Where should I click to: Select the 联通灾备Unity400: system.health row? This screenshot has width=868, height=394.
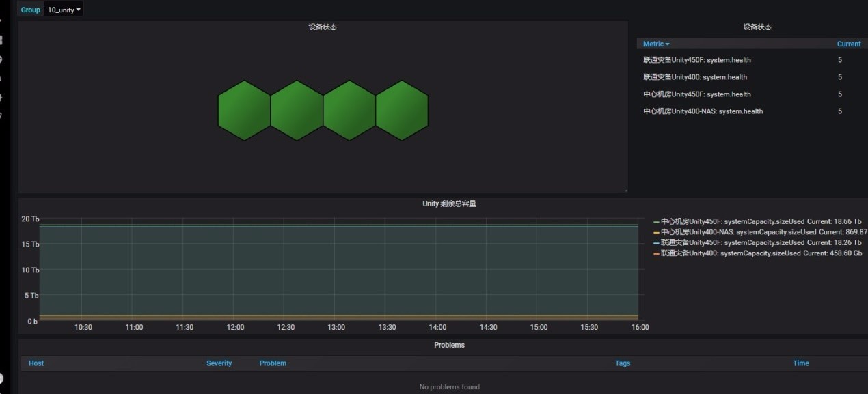click(752, 77)
